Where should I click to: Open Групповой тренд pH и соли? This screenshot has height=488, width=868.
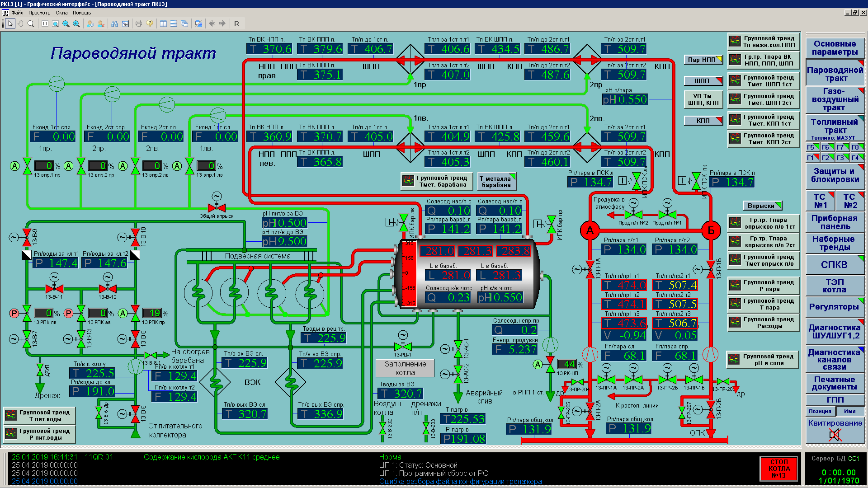(x=762, y=360)
